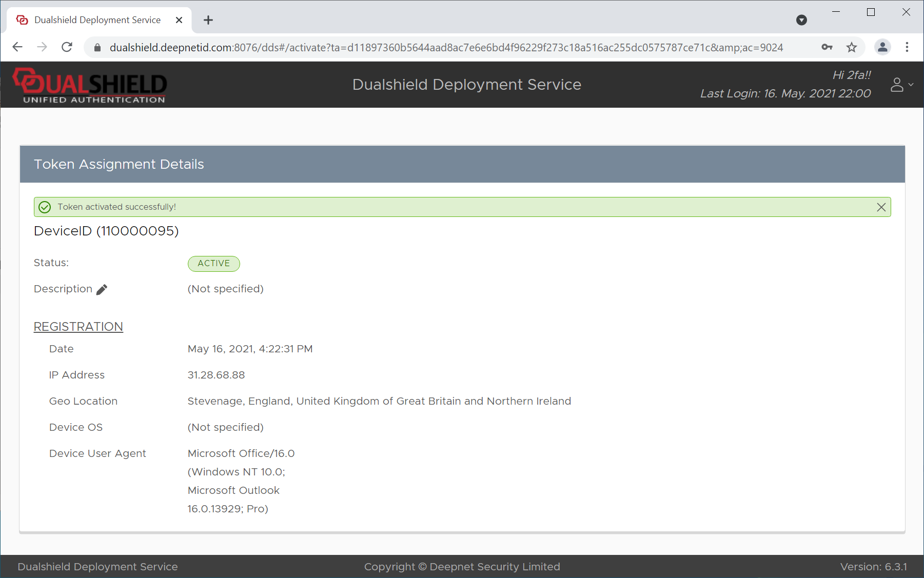
Task: Click the REGISTRATION section heading
Action: click(x=78, y=327)
